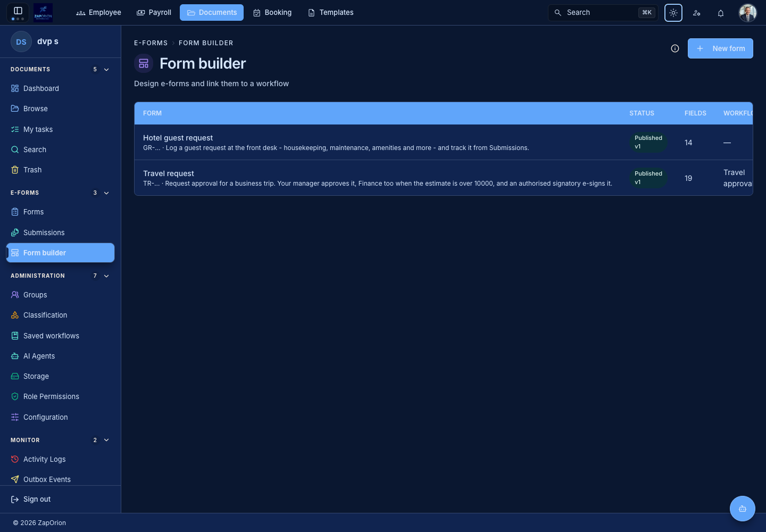
Task: Switch to the Templates tab
Action: (x=331, y=13)
